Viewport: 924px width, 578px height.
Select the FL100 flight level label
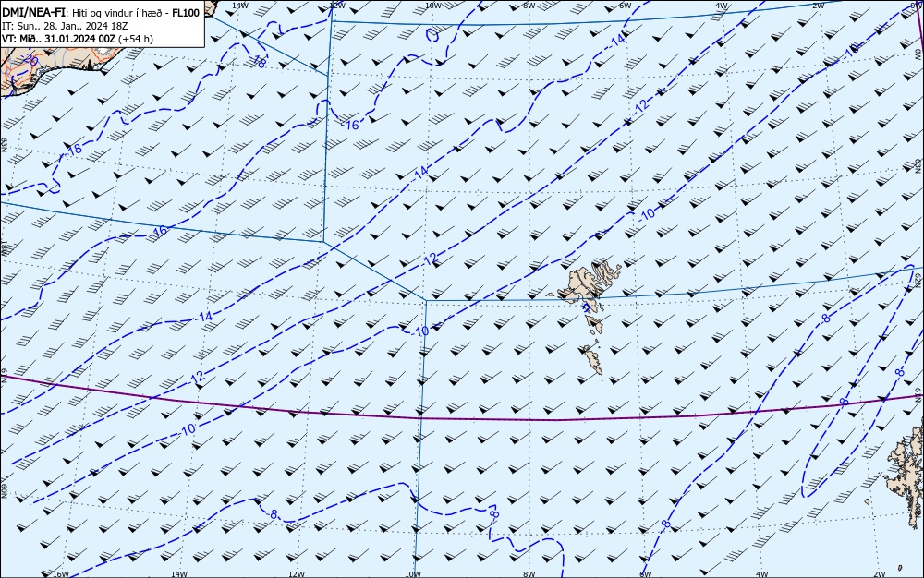[x=186, y=12]
